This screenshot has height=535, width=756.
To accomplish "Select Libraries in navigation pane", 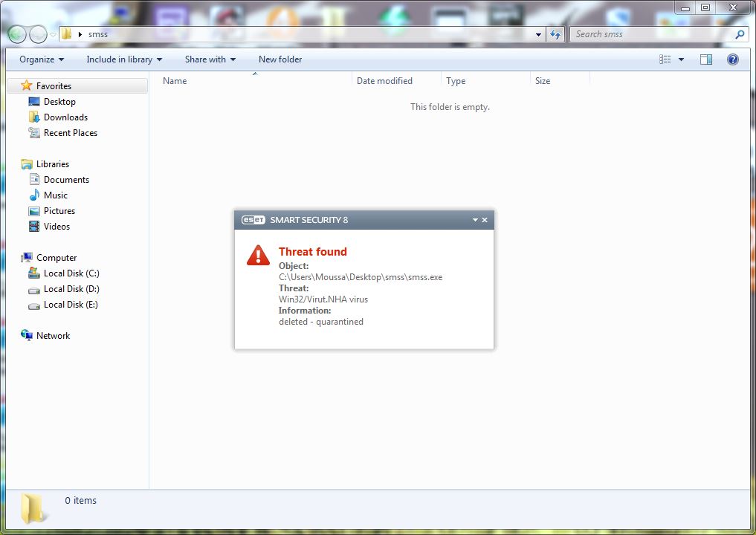I will tap(53, 164).
